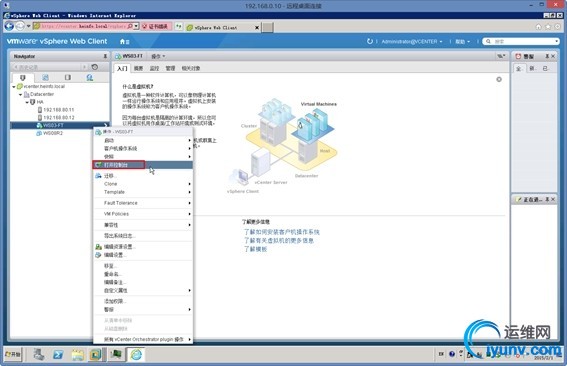Switch to Storage navigator view
Screen dimensions: 567x366
[68, 77]
